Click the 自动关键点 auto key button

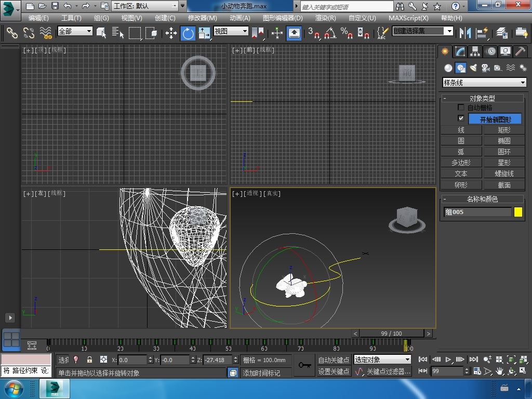pos(334,360)
